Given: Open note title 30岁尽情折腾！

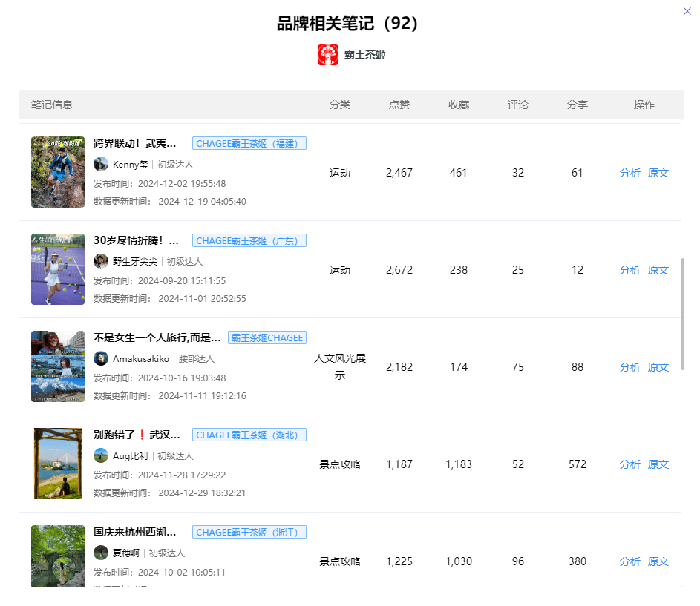Looking at the screenshot, I should (136, 240).
